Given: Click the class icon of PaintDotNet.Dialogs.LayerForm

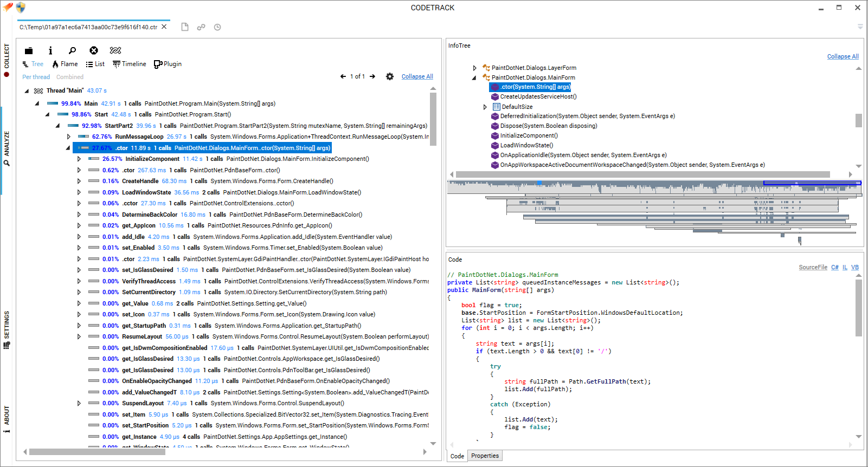Looking at the screenshot, I should (486, 68).
